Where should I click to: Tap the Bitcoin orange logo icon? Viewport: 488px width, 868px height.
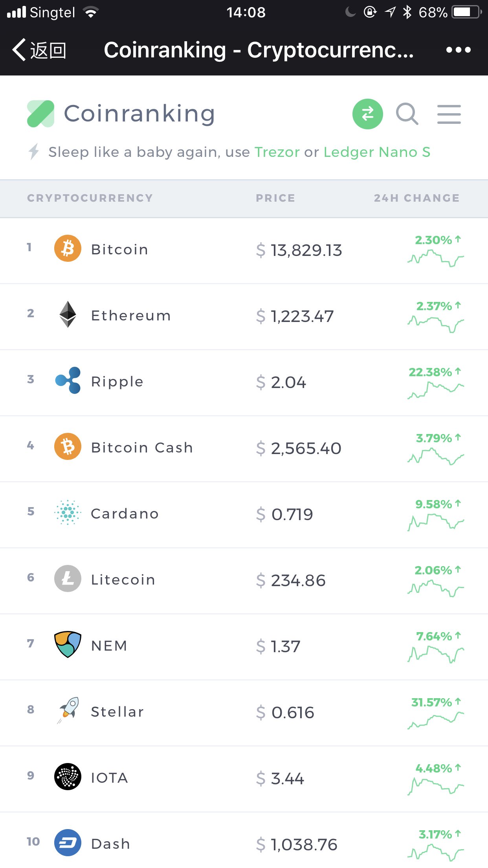(68, 248)
